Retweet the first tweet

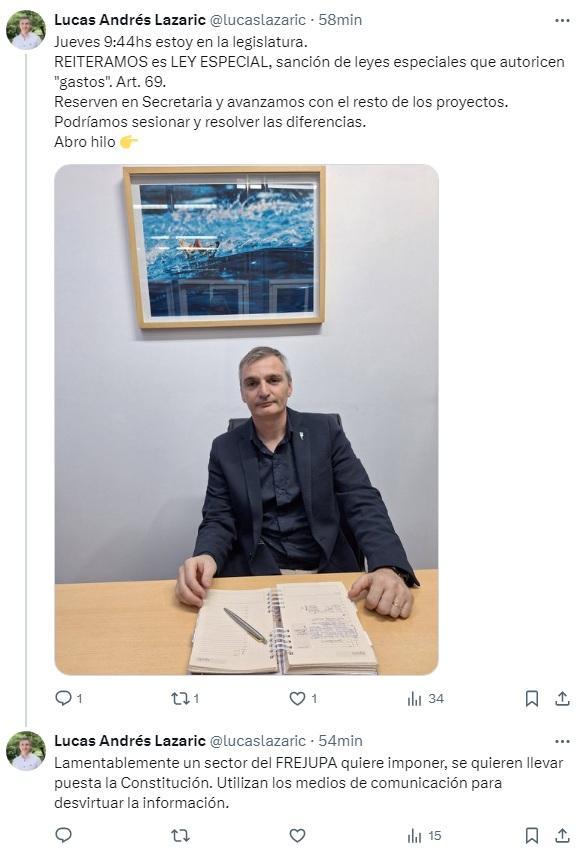point(180,698)
